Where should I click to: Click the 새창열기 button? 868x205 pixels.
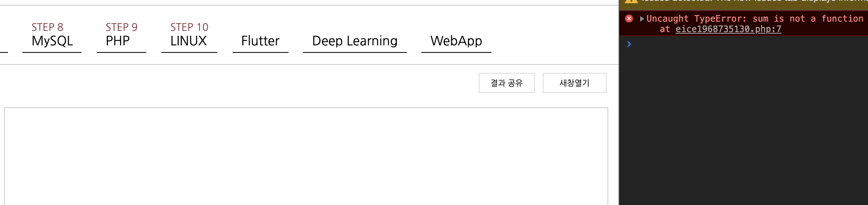[x=575, y=83]
